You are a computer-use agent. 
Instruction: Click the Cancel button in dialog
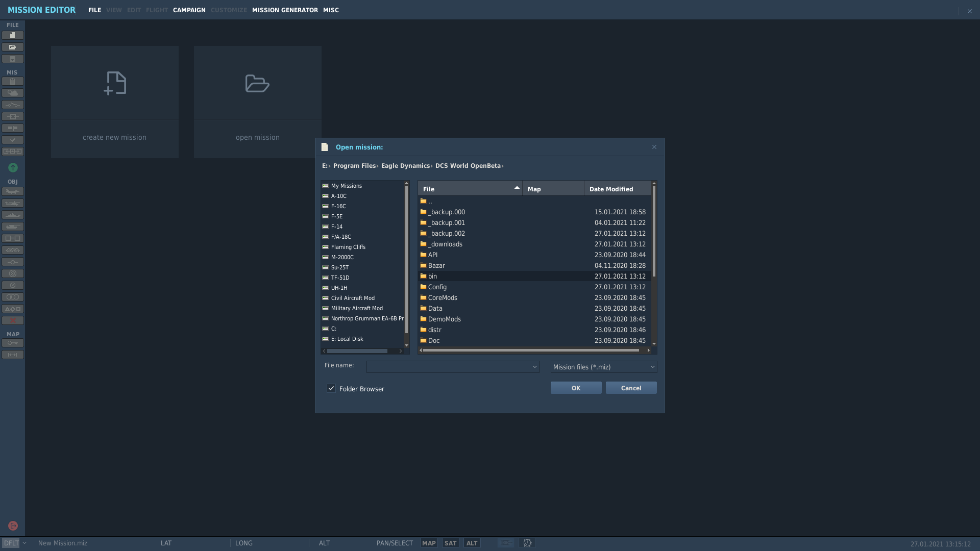[x=631, y=388]
